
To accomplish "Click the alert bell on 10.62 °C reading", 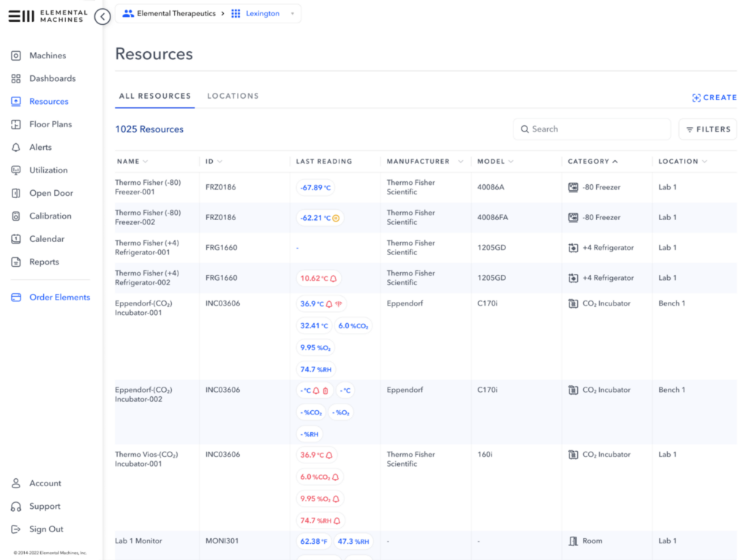I will [334, 279].
